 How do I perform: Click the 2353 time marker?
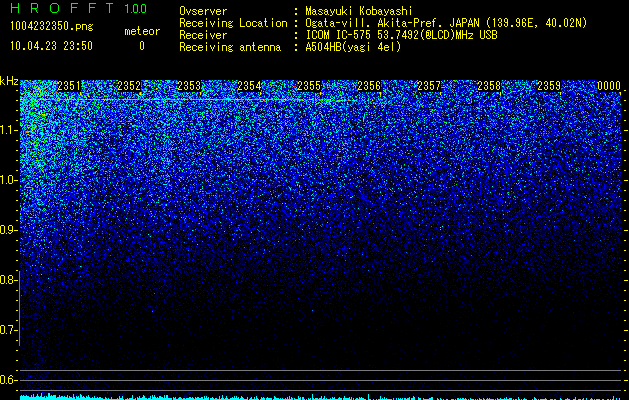(189, 86)
